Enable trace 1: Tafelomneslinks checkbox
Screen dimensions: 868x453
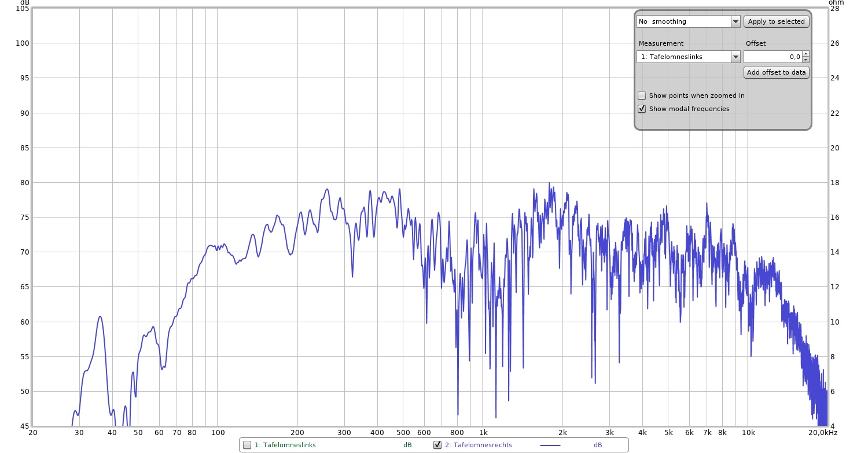coord(247,445)
